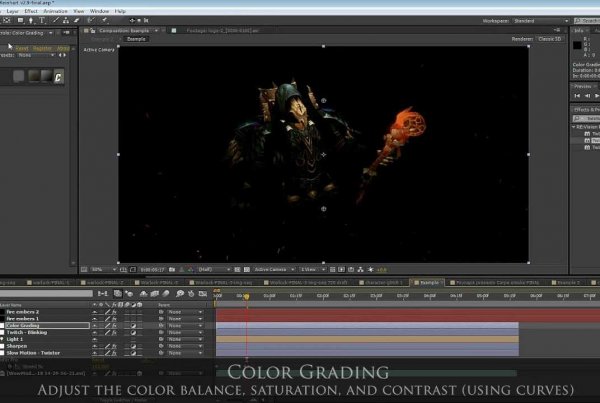
Task: Click the pixel aspect ratio correction icon
Action: click(333, 270)
